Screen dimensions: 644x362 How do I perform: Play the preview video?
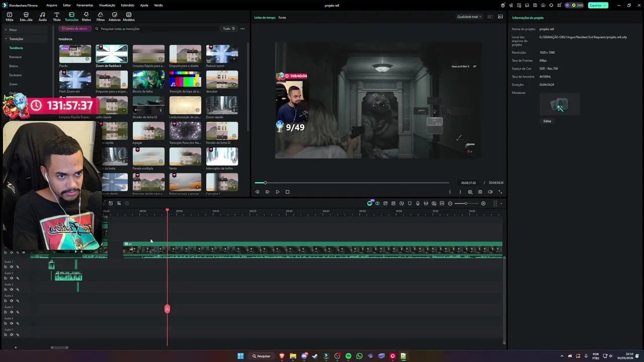click(x=277, y=192)
